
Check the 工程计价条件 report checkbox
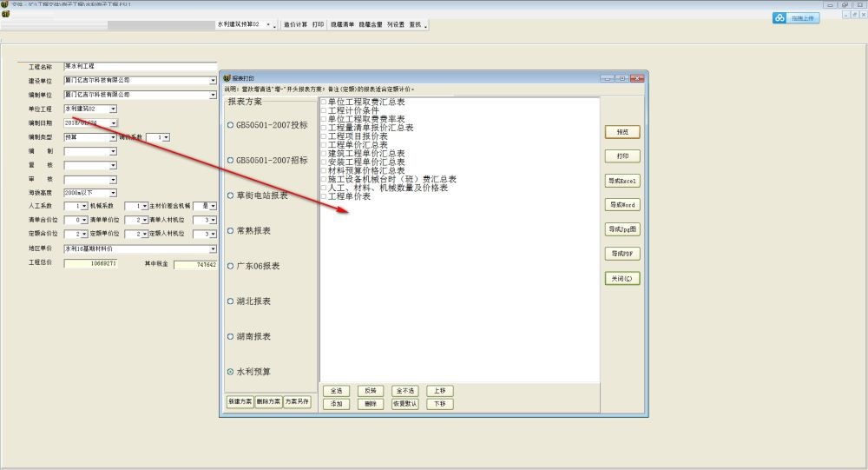coord(324,110)
